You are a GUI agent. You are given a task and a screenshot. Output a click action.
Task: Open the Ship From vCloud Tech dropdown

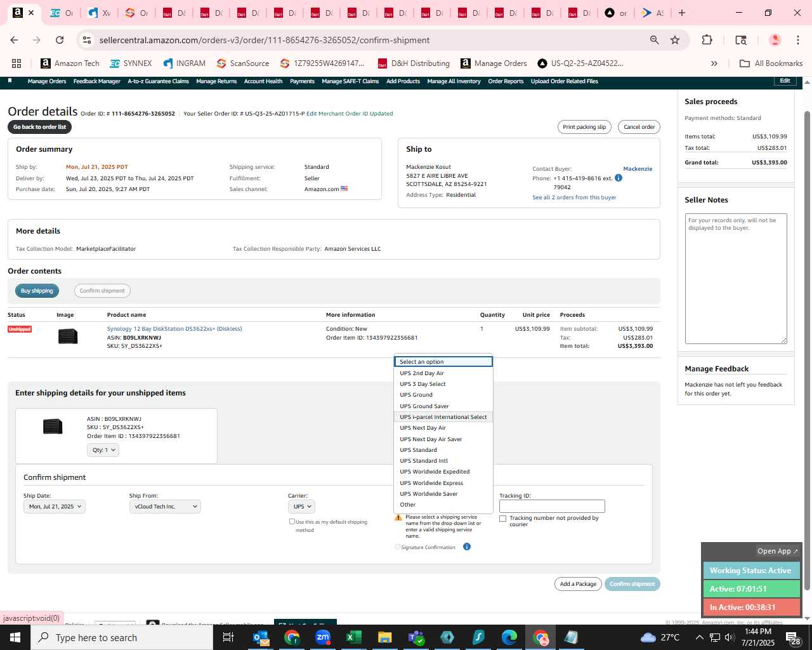point(165,507)
